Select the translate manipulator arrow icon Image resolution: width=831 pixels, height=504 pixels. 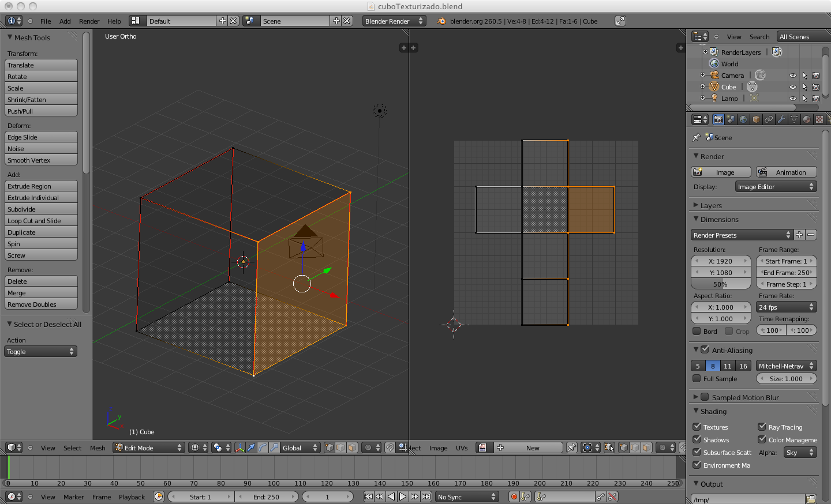251,447
